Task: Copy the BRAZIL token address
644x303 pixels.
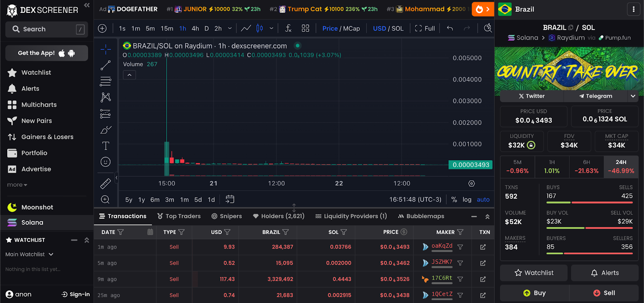Action: click(x=570, y=28)
